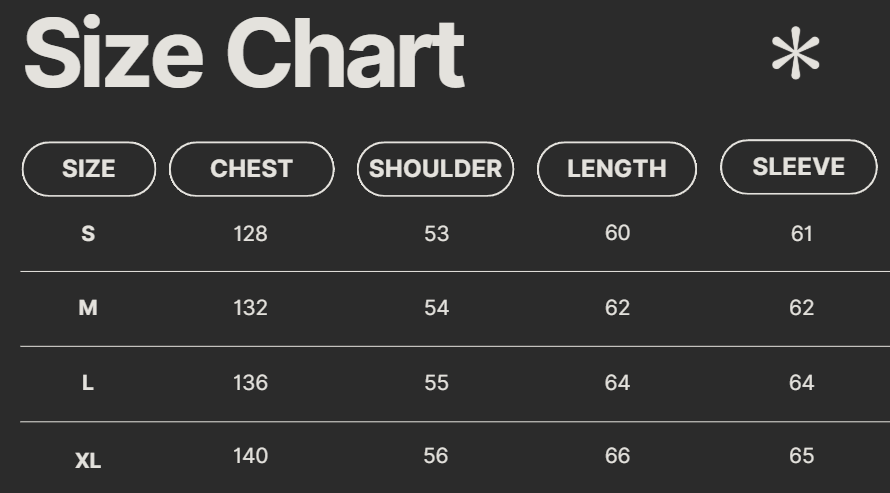Click length value 60 for size S
The height and width of the screenshot is (493, 890).
click(x=617, y=233)
